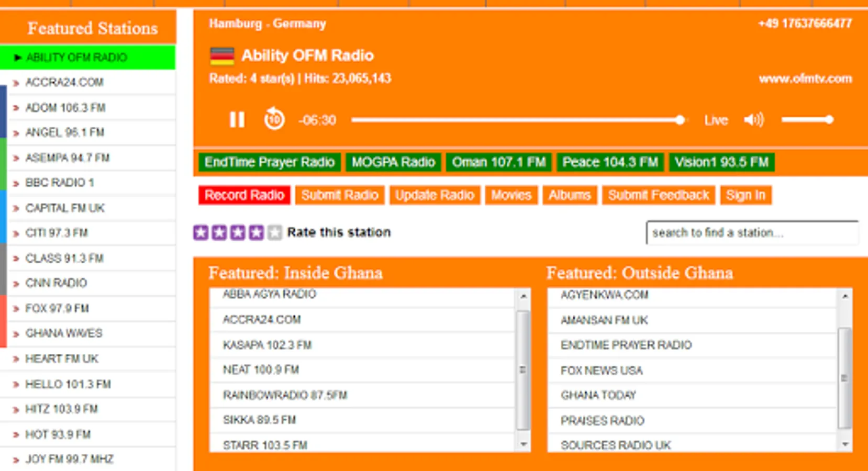868x471 pixels.
Task: Tune to Vision1 93.5 FM
Action: [x=721, y=162]
